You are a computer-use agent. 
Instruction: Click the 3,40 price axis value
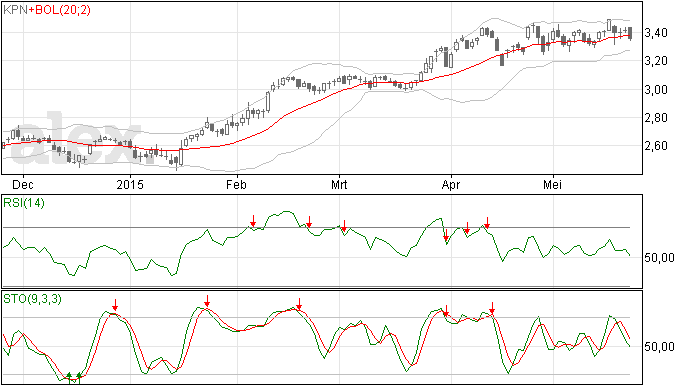pyautogui.click(x=656, y=33)
